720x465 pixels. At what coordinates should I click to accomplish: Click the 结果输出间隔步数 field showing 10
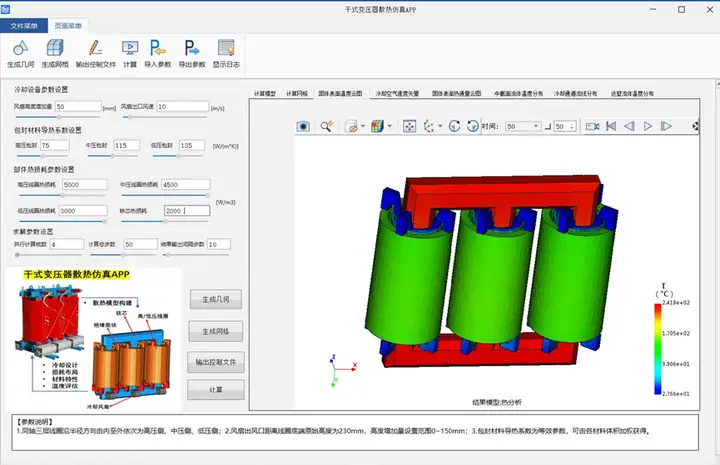219,244
